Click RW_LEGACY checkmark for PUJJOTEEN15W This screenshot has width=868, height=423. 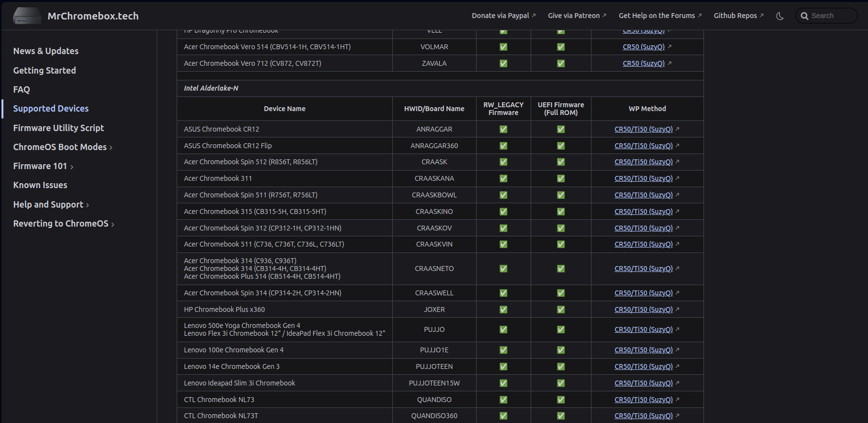point(503,383)
